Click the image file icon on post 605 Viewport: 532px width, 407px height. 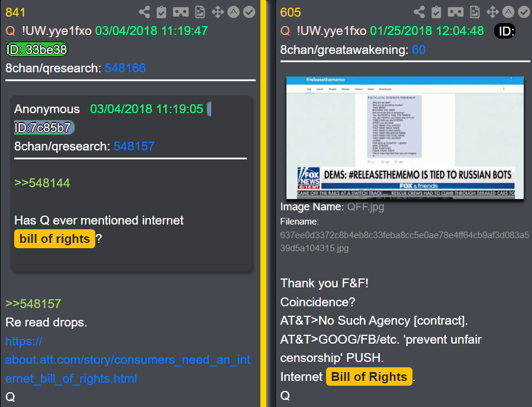[x=475, y=12]
